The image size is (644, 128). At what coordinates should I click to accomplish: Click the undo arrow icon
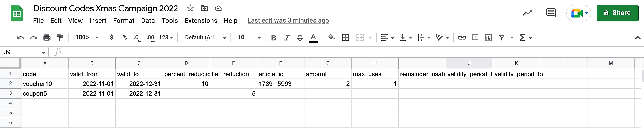[x=20, y=38]
